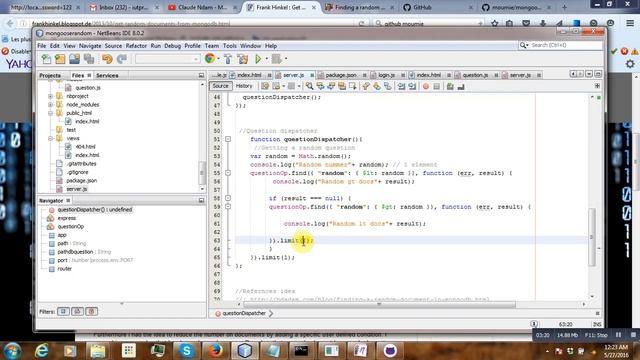Image resolution: width=640 pixels, height=360 pixels.
Task: Click the Find Previous Occurrence editor icon
Action: coord(320,86)
